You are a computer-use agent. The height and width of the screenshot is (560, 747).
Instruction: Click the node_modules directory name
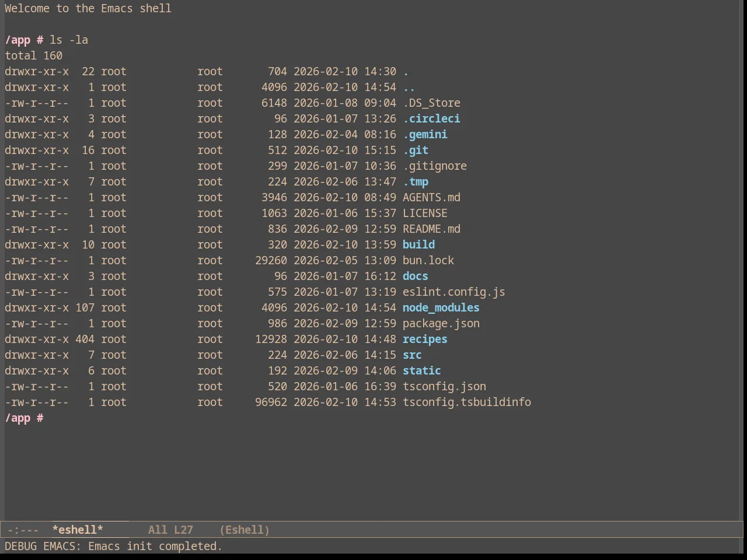click(x=441, y=307)
